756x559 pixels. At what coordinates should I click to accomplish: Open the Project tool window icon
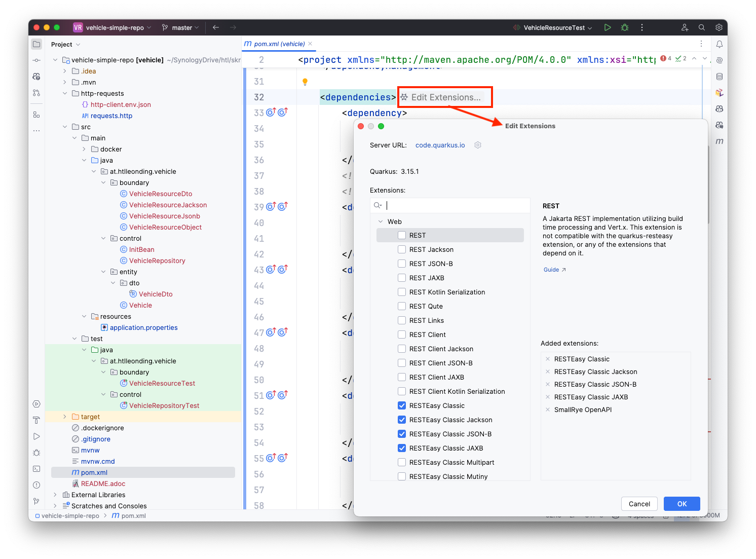pos(36,44)
